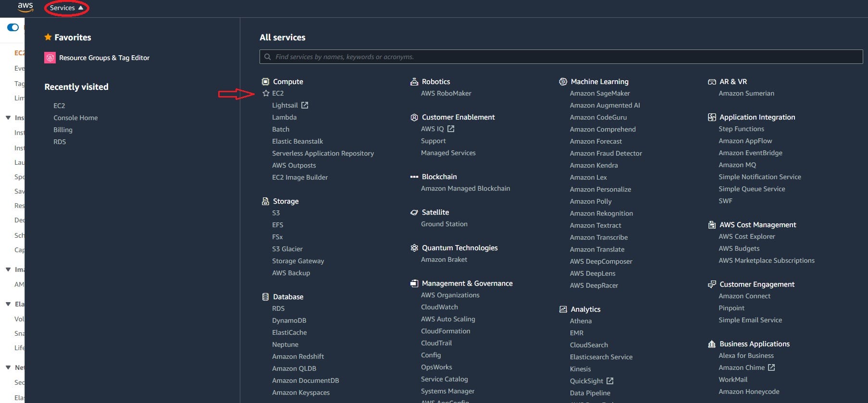Open AWS Cost Explorer
The height and width of the screenshot is (403, 868).
747,236
